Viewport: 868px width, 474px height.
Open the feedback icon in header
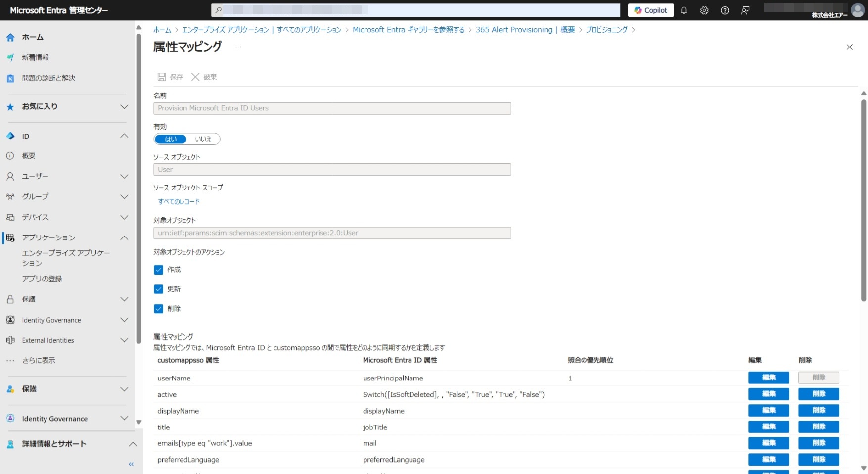click(x=745, y=10)
